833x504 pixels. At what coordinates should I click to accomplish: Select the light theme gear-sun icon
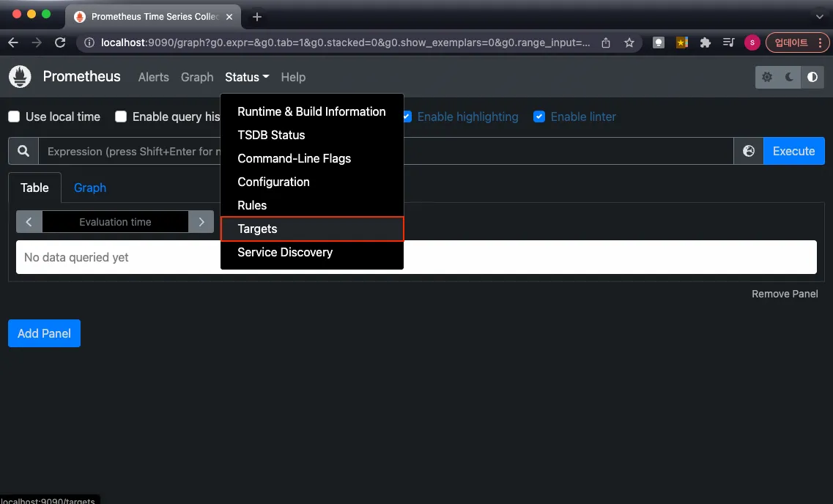766,77
